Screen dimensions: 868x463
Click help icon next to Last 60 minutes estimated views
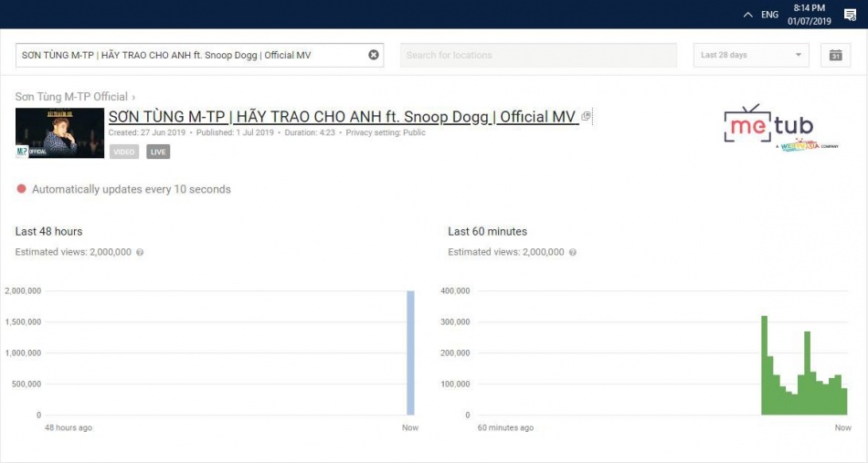point(572,252)
